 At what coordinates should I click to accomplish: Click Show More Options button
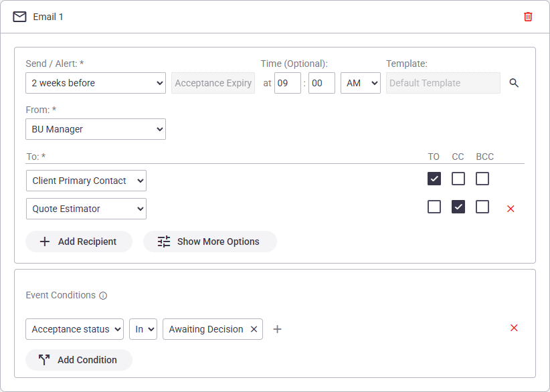(209, 241)
